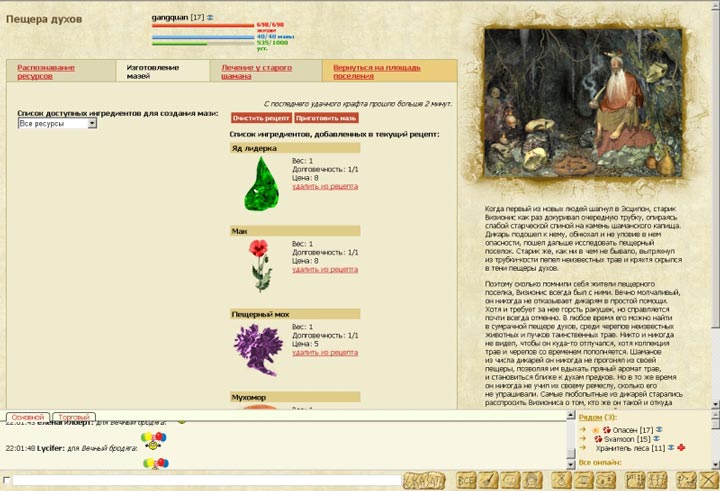Click chat log scrollbar up arrow
Screen dimensions: 720x491
click(571, 415)
